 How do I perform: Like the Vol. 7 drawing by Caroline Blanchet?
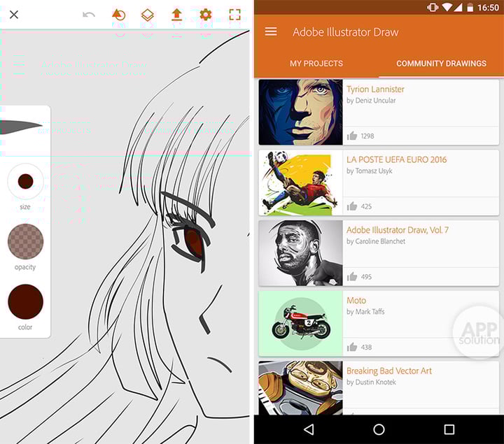coord(352,276)
